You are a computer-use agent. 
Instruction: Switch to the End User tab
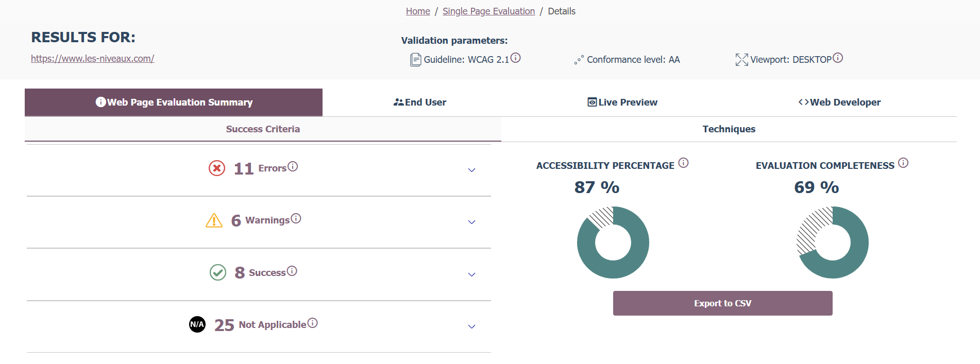[420, 102]
